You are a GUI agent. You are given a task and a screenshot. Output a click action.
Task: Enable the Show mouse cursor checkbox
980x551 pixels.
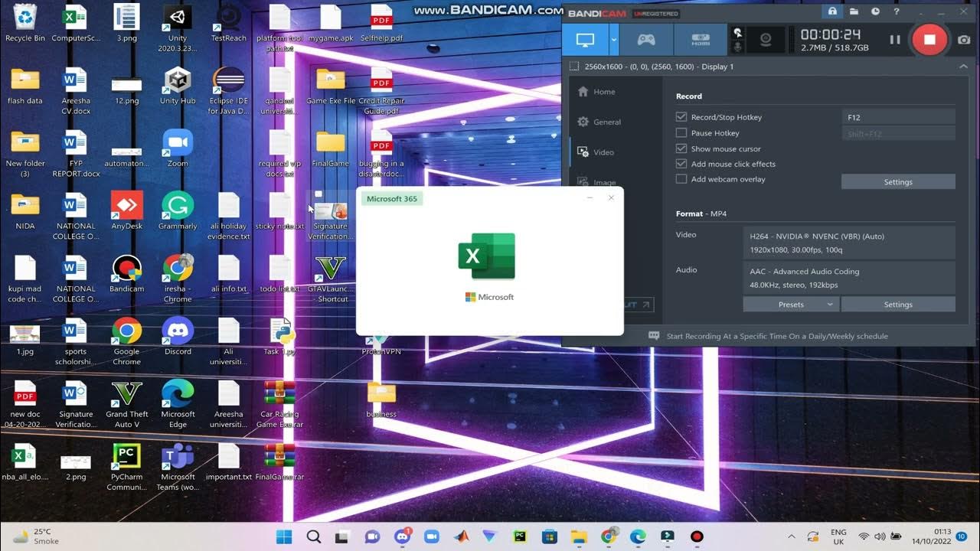click(x=681, y=148)
